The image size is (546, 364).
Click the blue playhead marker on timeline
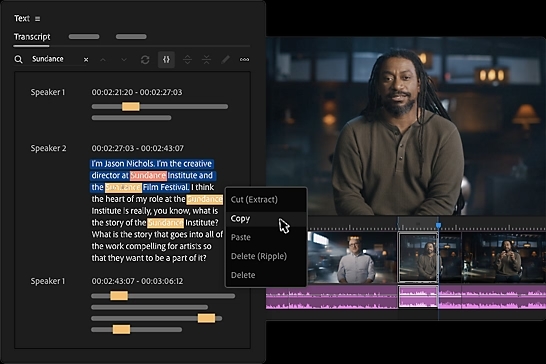(438, 225)
